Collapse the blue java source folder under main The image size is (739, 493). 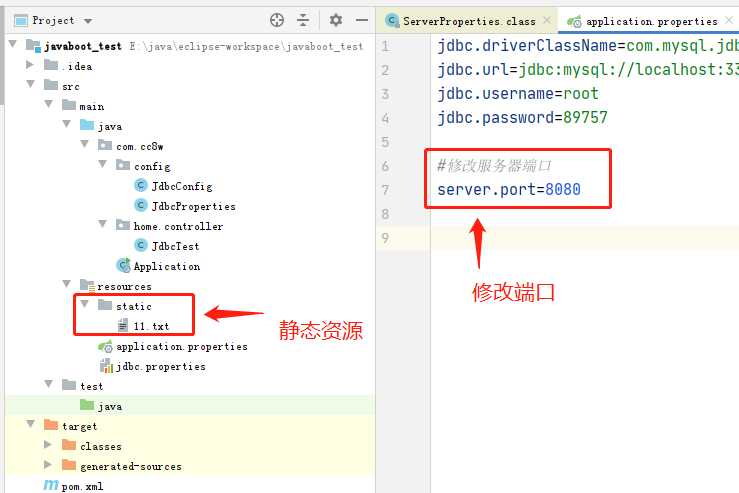coord(67,124)
